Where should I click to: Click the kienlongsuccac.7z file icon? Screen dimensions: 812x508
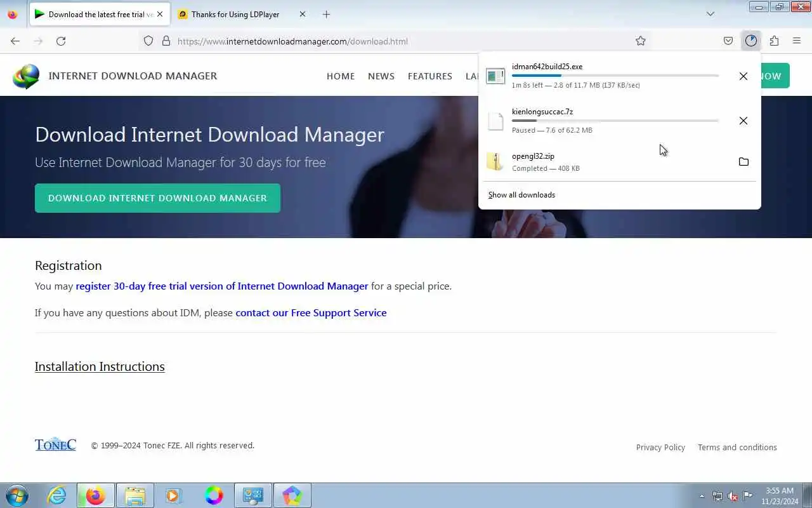coord(495,121)
